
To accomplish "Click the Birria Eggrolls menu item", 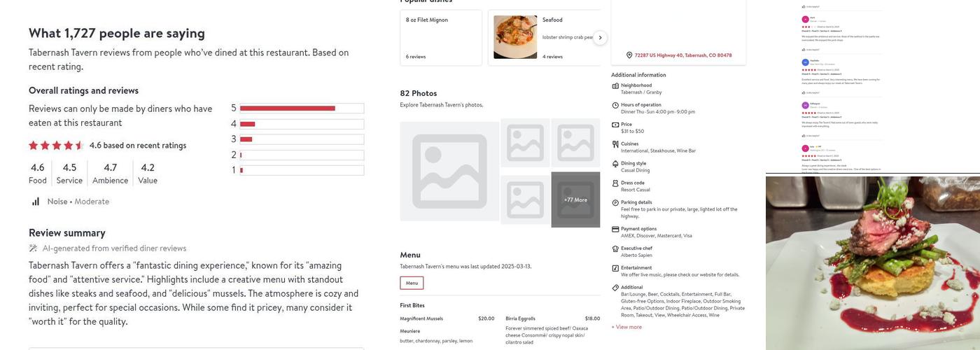I will point(521,318).
